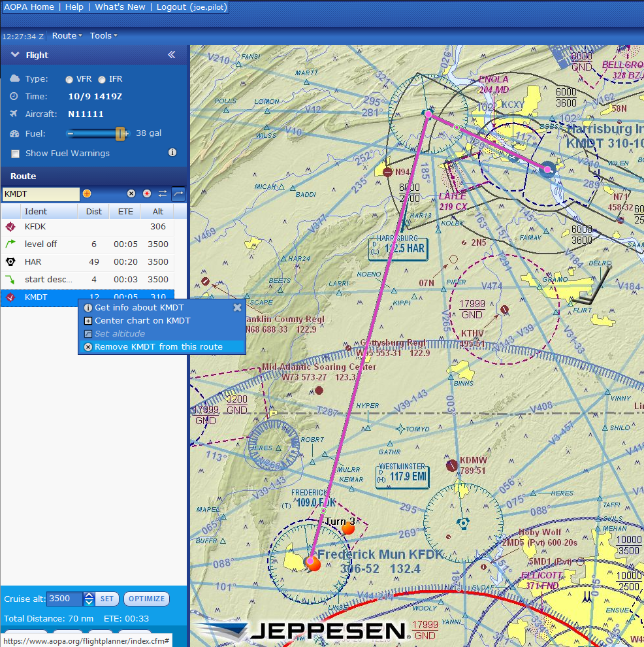The height and width of the screenshot is (647, 644).
Task: Open the Route dropdown menu
Action: 67,35
